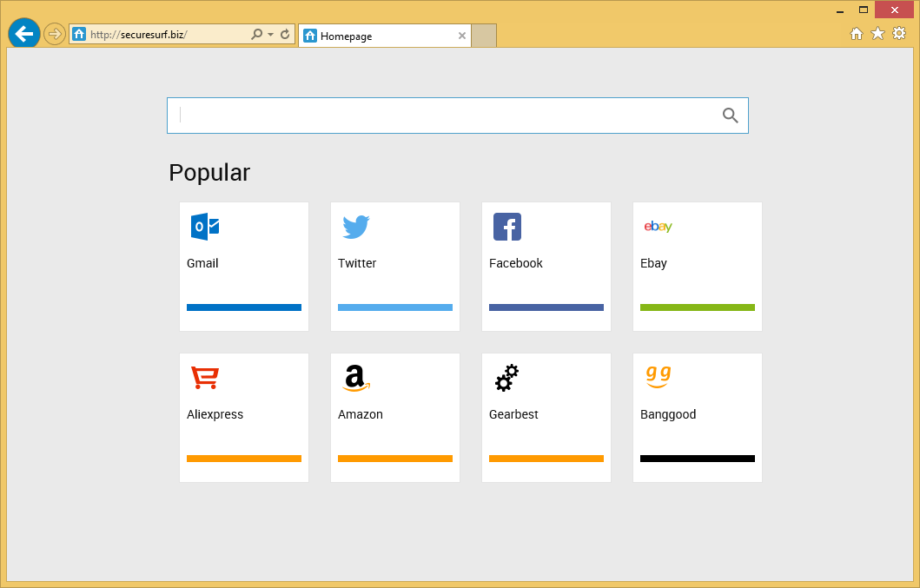Start a search with the magnifier icon
The width and height of the screenshot is (920, 588).
tap(730, 115)
